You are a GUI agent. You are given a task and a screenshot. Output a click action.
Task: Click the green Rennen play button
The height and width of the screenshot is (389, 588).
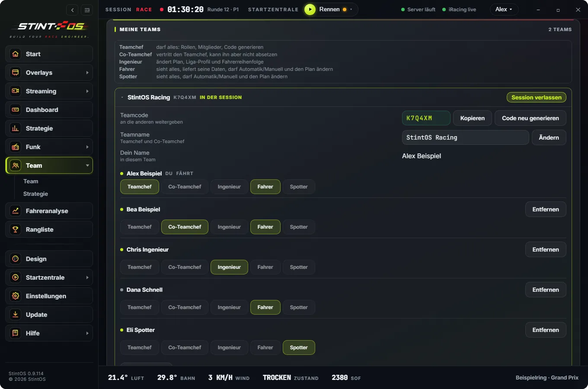point(310,10)
